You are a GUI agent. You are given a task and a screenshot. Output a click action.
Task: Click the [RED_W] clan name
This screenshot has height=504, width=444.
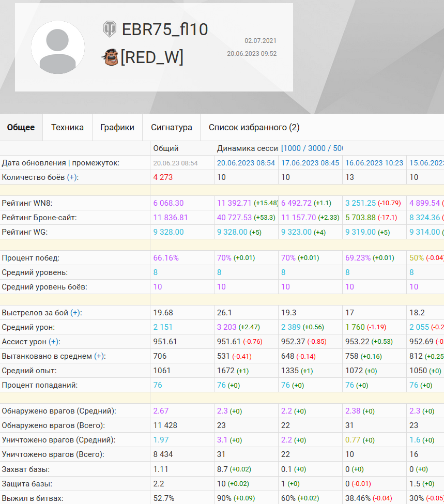tap(152, 57)
